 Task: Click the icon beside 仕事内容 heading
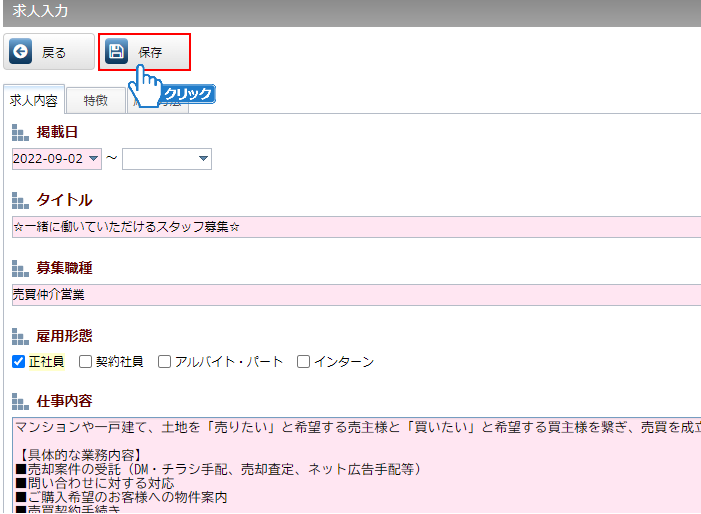[21, 401]
